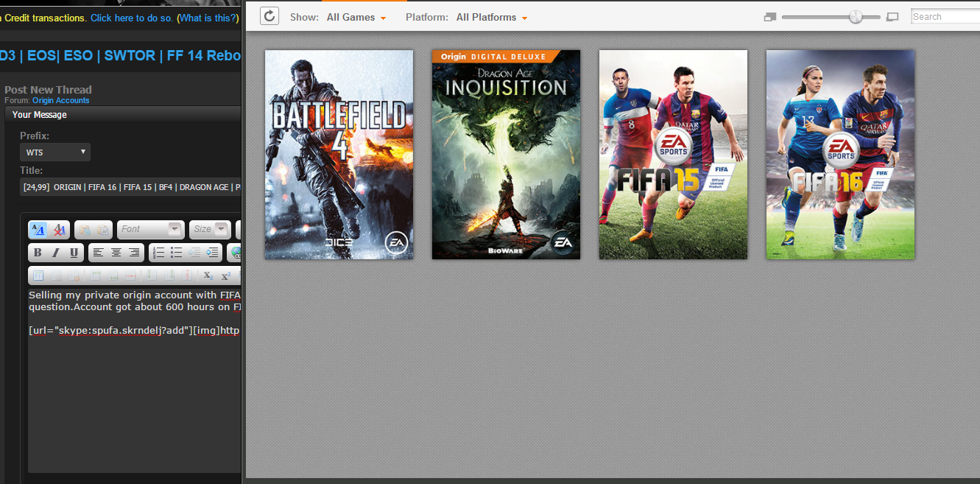Screen dimensions: 980x484
Task: Toggle italic formatting in the post editor
Action: pos(56,253)
